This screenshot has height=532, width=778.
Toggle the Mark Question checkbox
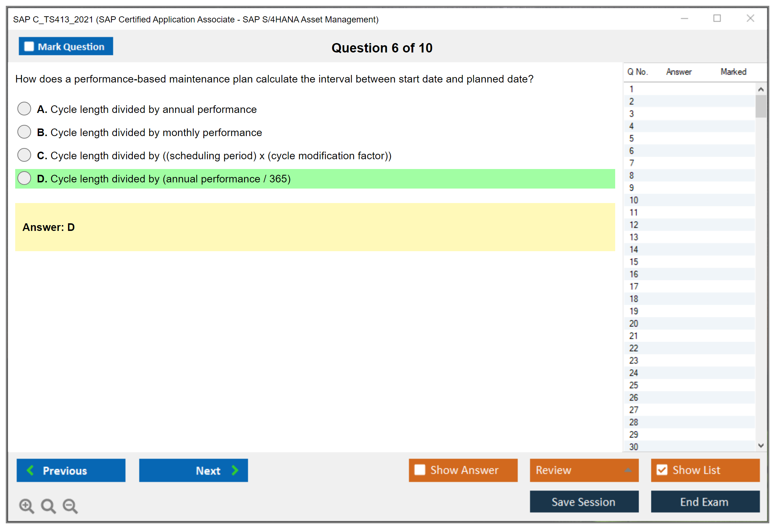pos(29,46)
